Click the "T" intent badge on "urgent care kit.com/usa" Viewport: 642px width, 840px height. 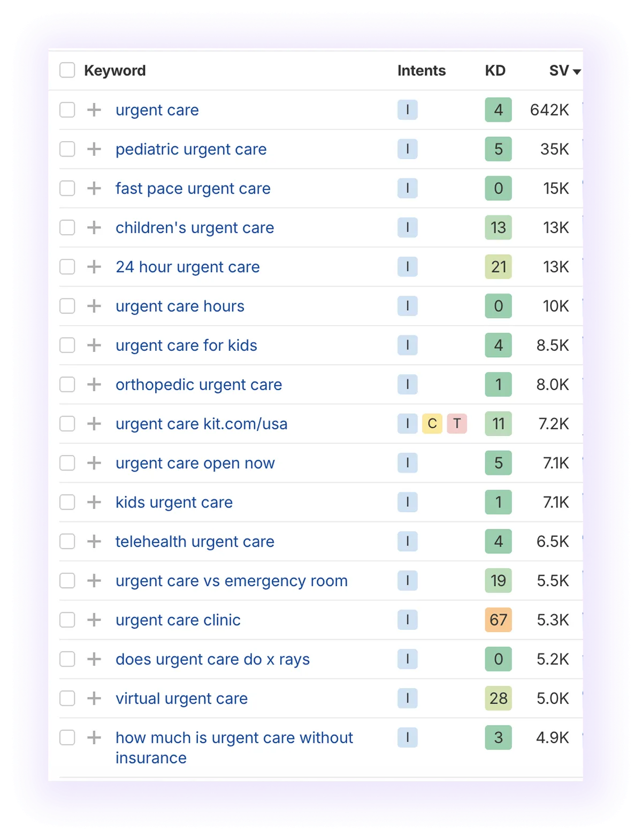pyautogui.click(x=456, y=423)
